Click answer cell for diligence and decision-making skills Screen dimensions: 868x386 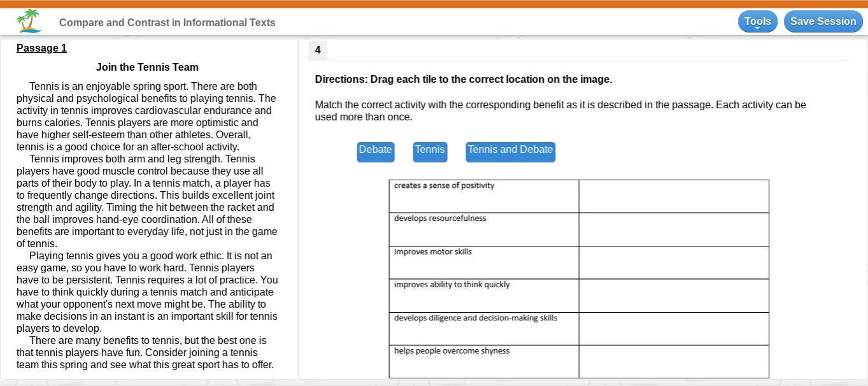[x=674, y=329]
